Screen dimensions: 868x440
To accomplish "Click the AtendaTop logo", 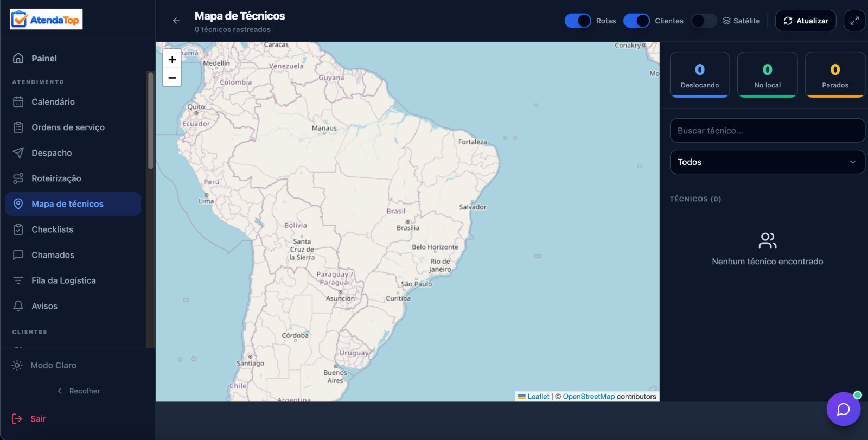I will (46, 19).
